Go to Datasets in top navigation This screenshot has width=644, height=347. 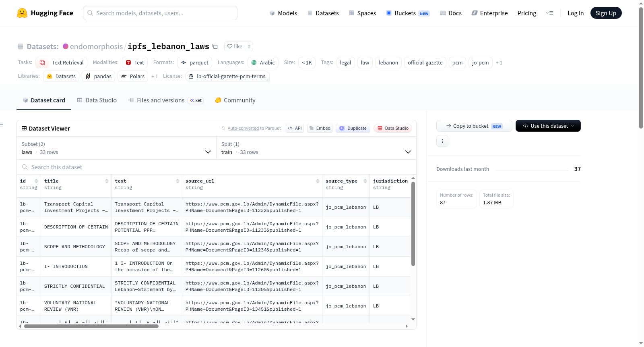pyautogui.click(x=323, y=13)
